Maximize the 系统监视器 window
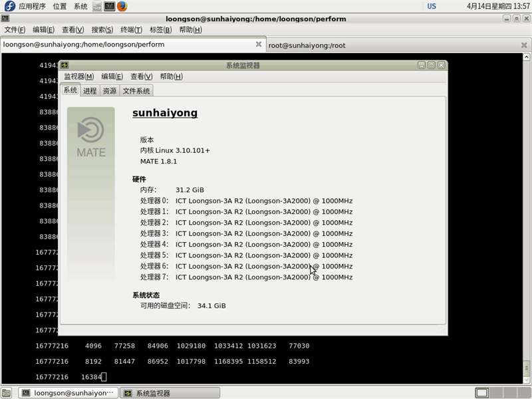Image resolution: width=532 pixels, height=399 pixels. pos(431,65)
